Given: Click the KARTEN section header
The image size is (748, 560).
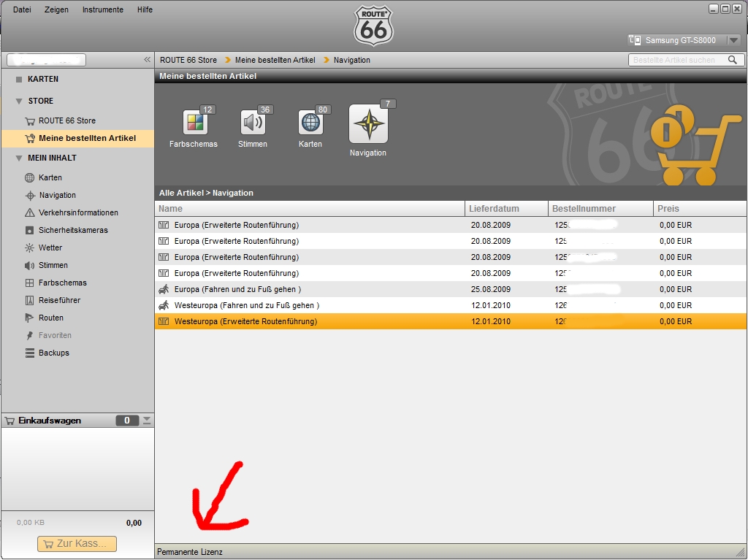Looking at the screenshot, I should [43, 79].
